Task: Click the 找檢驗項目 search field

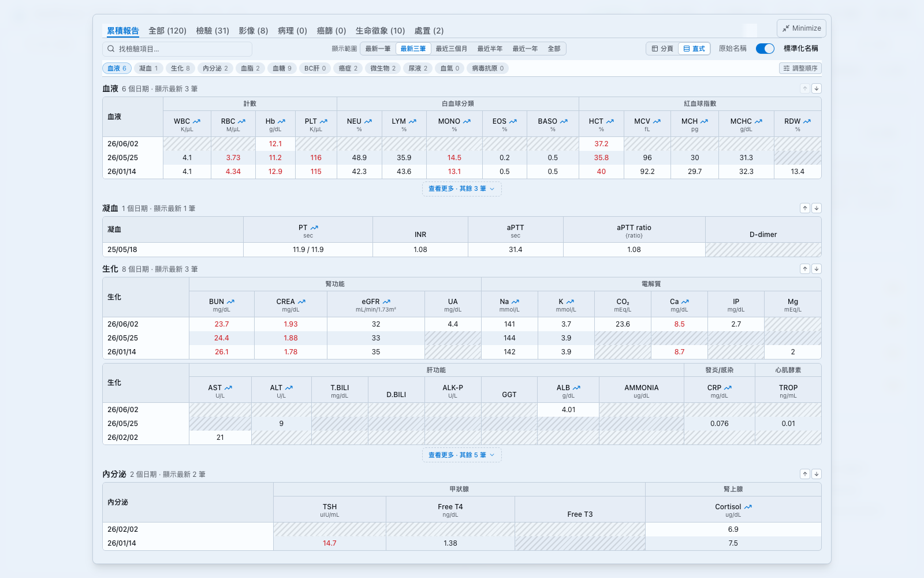Action: coord(177,49)
